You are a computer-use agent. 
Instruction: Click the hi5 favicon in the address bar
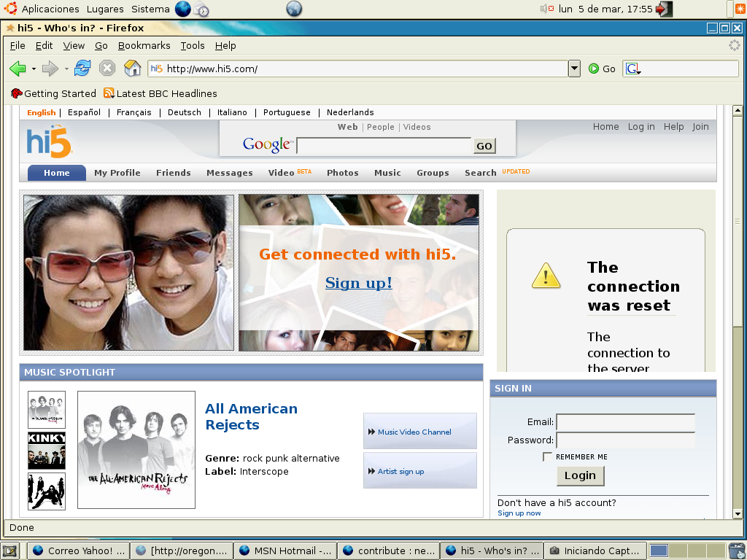tap(157, 69)
